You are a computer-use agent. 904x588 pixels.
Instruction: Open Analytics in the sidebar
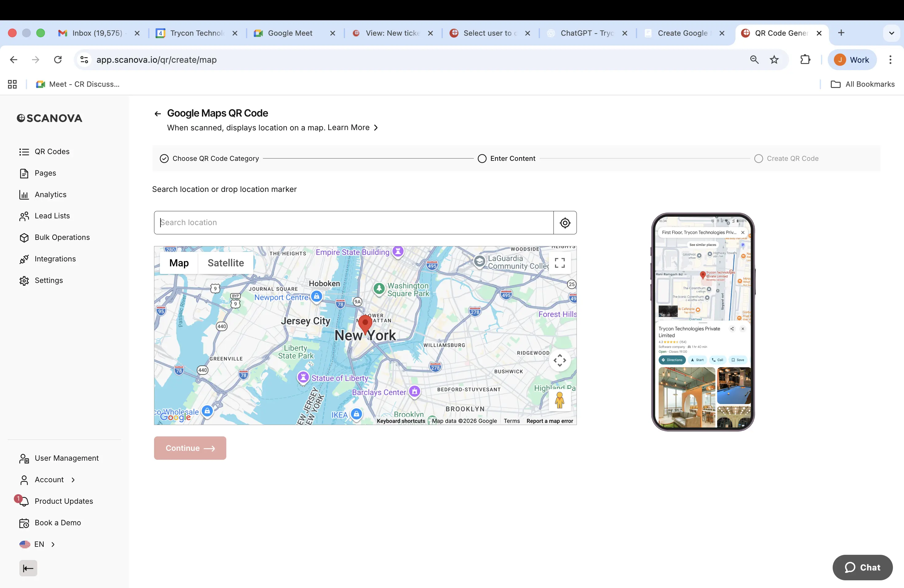coord(42,194)
